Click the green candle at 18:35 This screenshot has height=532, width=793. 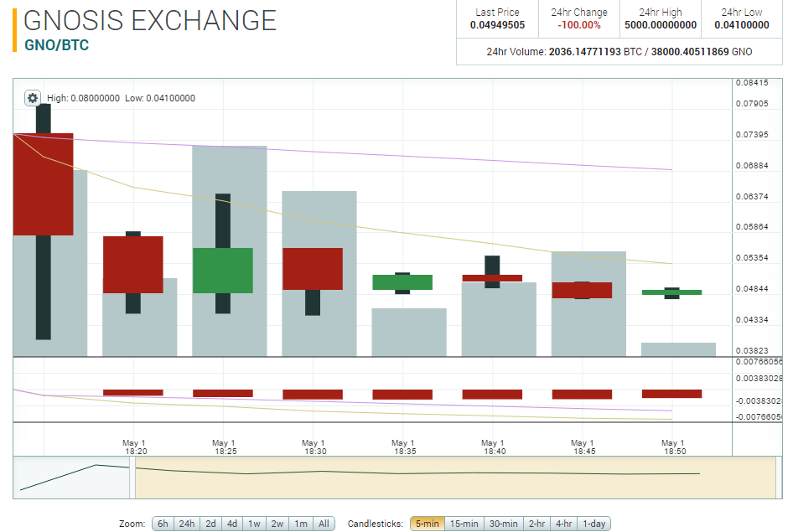(402, 281)
